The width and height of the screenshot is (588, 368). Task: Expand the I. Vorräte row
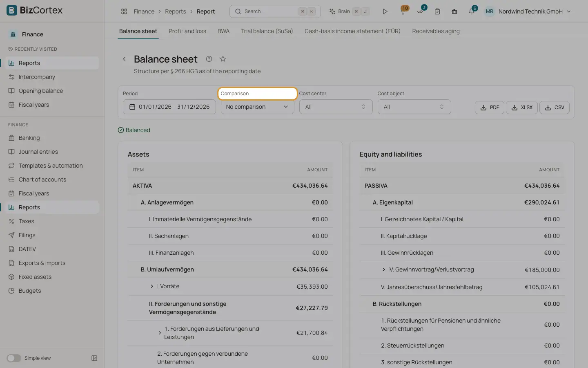152,287
